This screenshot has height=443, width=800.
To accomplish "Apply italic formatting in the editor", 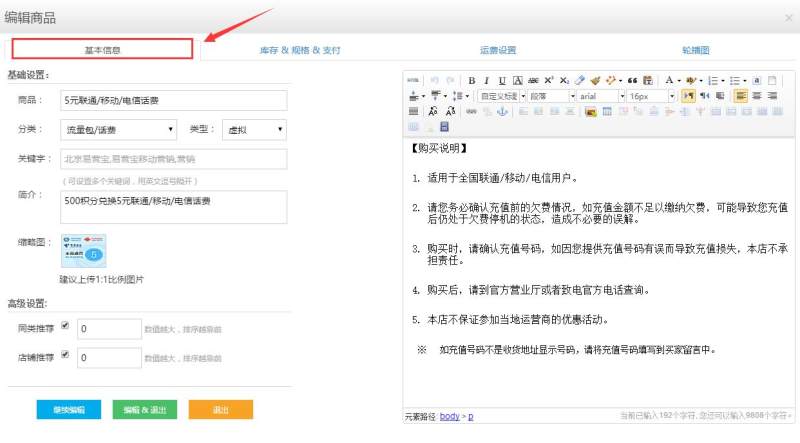I will point(487,80).
